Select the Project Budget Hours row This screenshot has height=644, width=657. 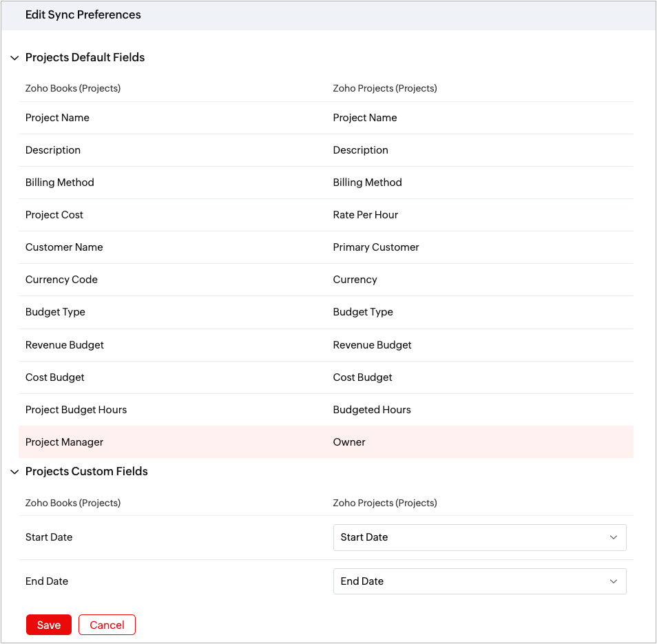coord(326,410)
